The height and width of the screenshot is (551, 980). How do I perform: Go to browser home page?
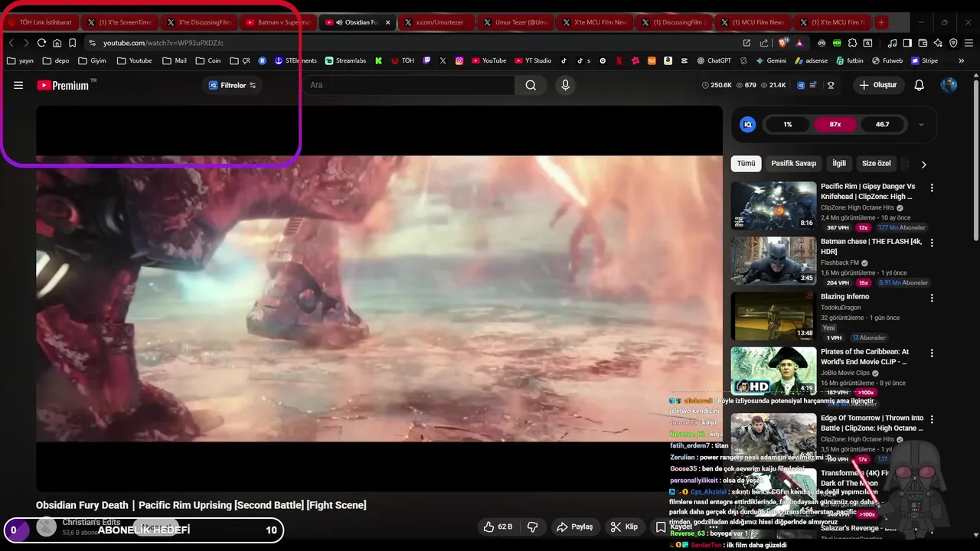tap(57, 43)
